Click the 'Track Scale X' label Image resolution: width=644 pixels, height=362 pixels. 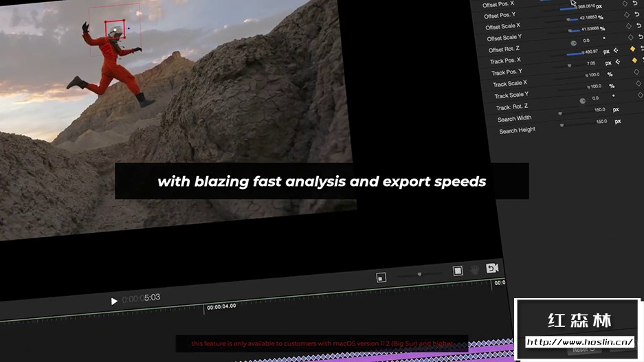point(510,84)
